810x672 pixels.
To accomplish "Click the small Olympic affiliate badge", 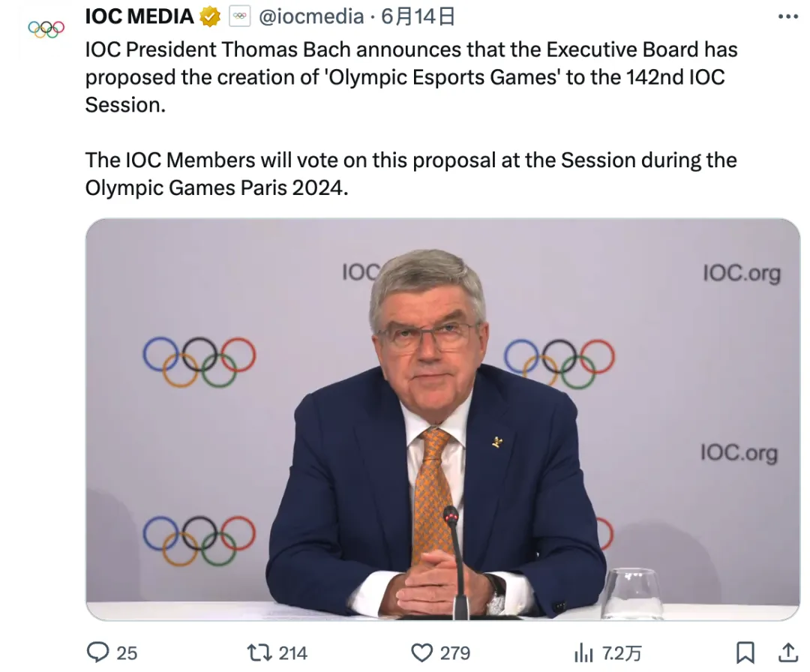I will 239,16.
